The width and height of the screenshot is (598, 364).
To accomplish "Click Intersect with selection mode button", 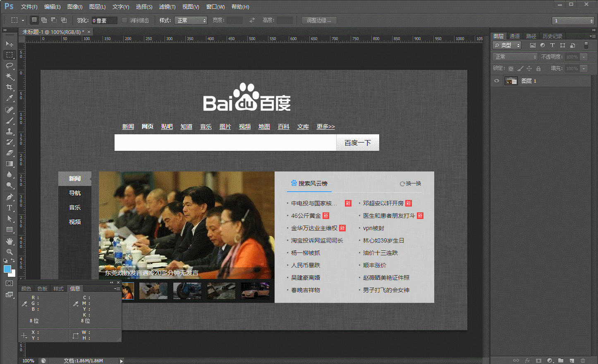I will [64, 20].
